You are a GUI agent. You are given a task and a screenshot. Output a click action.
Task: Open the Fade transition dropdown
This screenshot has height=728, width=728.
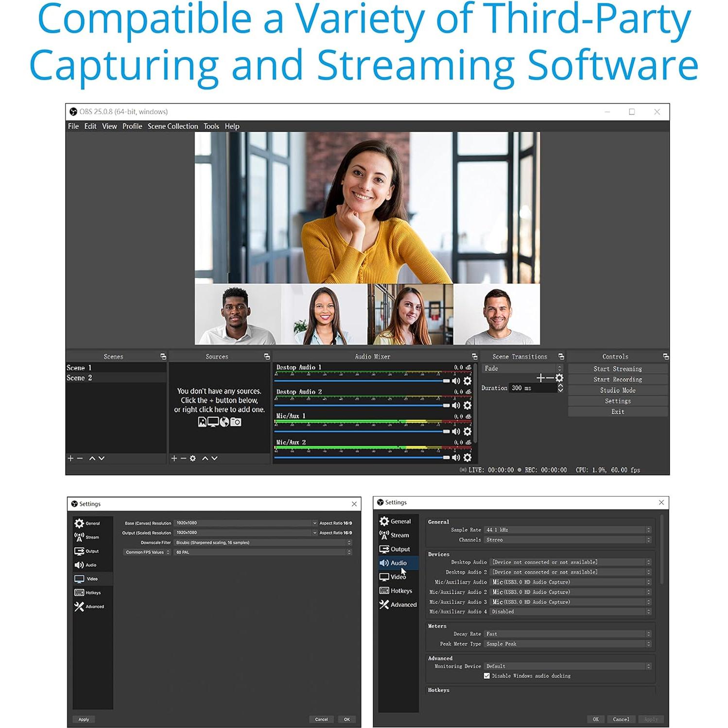click(x=521, y=368)
